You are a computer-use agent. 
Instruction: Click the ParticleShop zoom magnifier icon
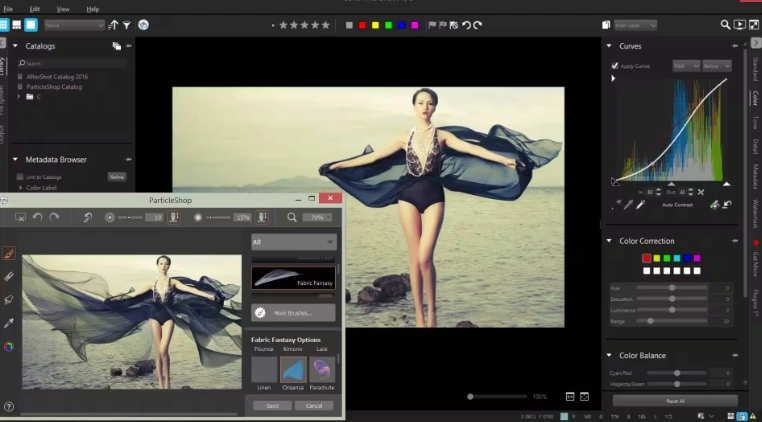[x=292, y=217]
